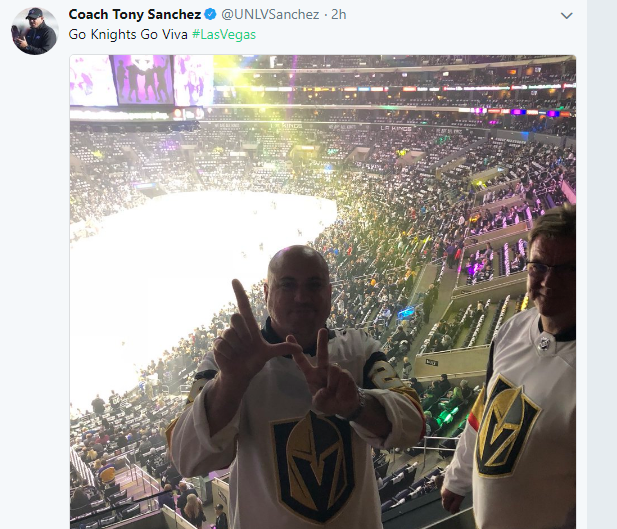Screen dimensions: 617x529
Task: Click the bald man's face in photo
Action: (298, 285)
